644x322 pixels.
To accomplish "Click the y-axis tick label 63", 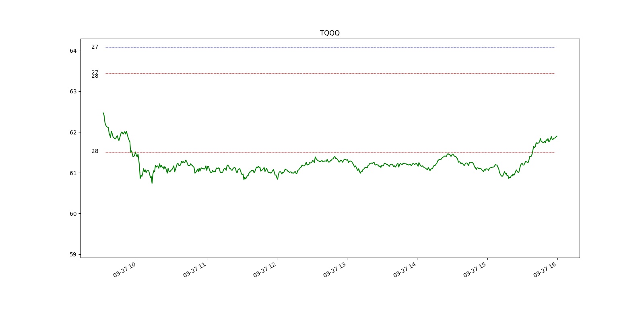I will click(73, 91).
